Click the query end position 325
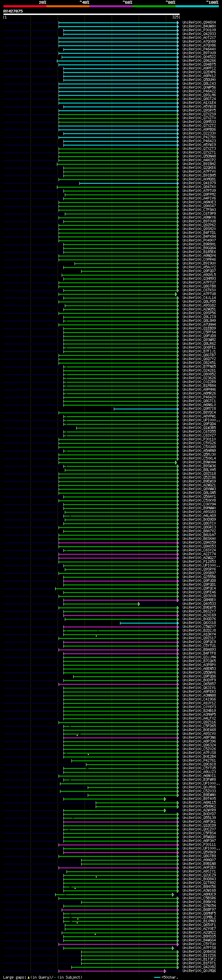The image size is (222, 980). 175,17
